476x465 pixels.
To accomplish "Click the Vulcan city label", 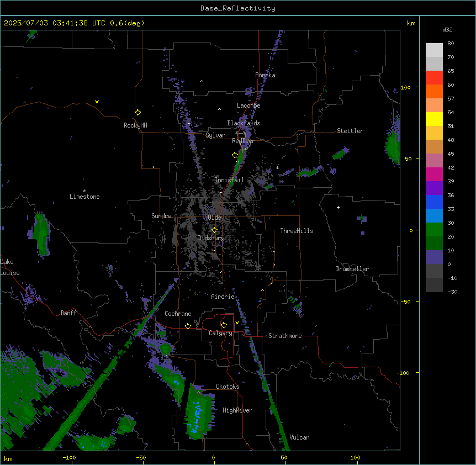I will pyautogui.click(x=299, y=437).
